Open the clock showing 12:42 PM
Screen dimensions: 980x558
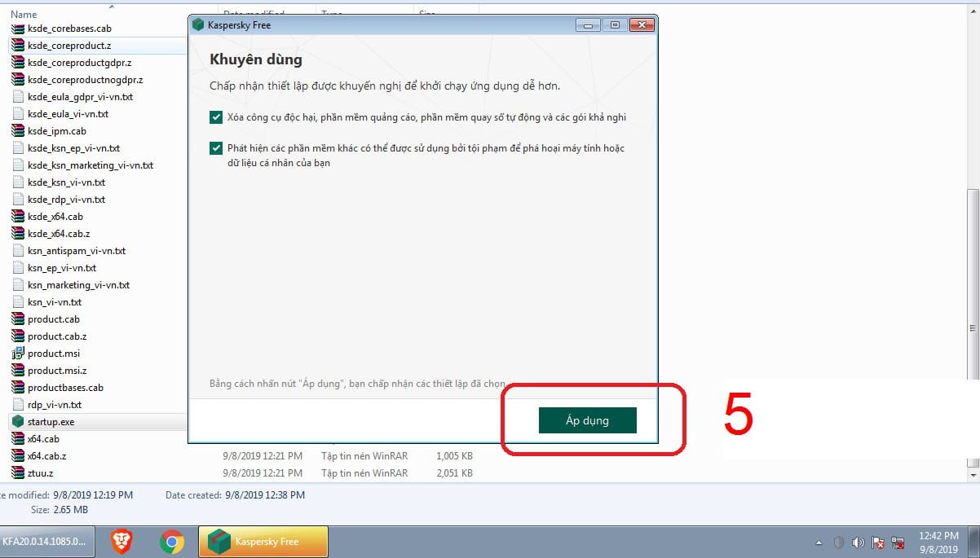pyautogui.click(x=938, y=542)
